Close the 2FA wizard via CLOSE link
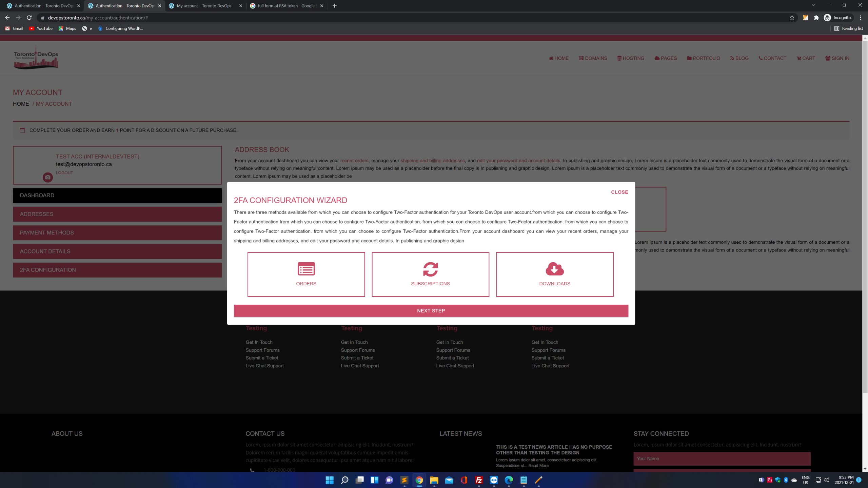 coord(619,192)
